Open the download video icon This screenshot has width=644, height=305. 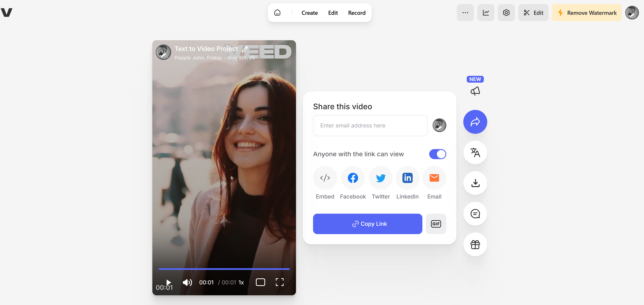click(475, 183)
